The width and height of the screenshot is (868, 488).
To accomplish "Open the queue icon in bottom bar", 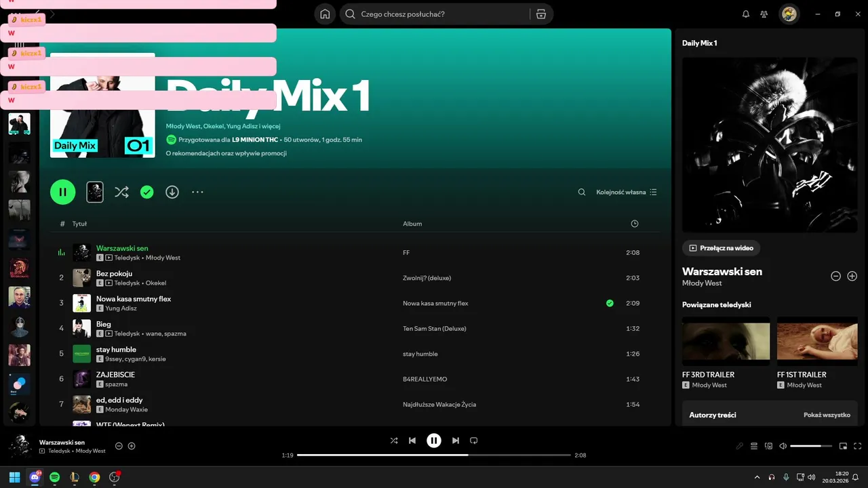I will [x=754, y=446].
